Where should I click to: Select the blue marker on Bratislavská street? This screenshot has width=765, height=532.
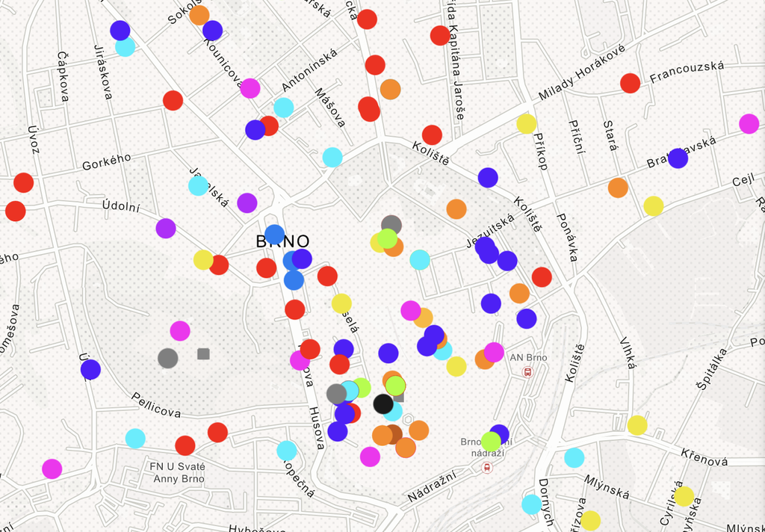(x=678, y=158)
